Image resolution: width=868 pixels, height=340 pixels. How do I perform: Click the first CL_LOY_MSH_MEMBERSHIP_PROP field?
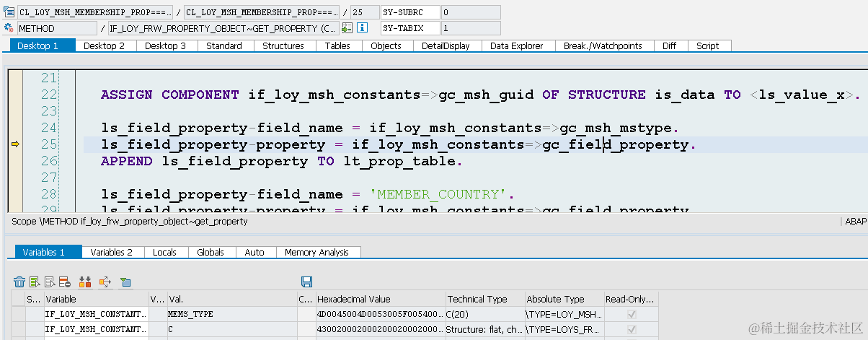(95, 12)
